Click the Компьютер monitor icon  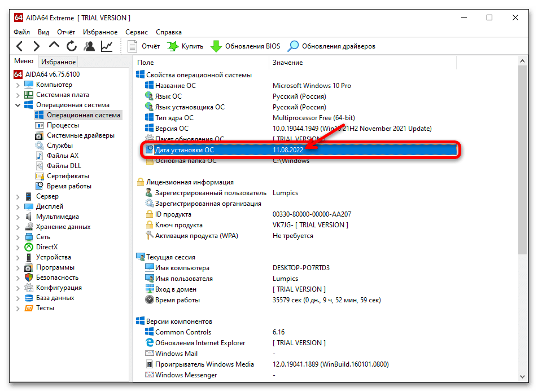coord(29,85)
